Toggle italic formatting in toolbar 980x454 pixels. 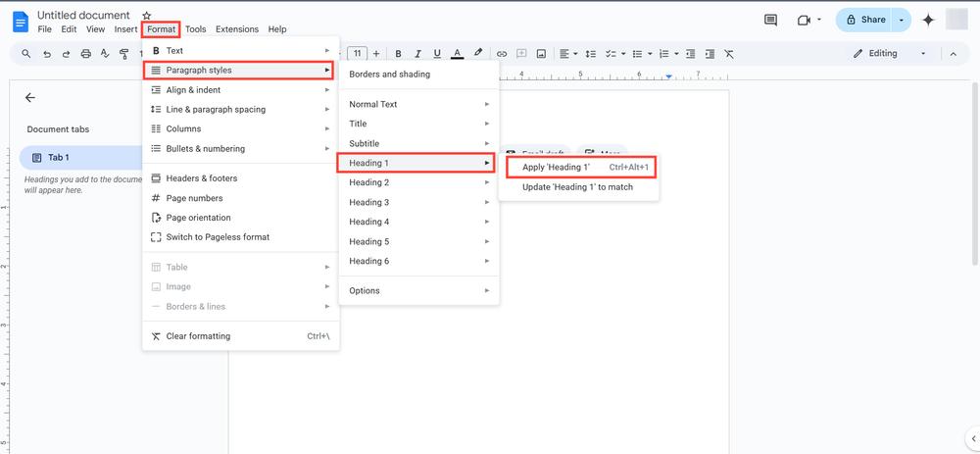coord(418,54)
